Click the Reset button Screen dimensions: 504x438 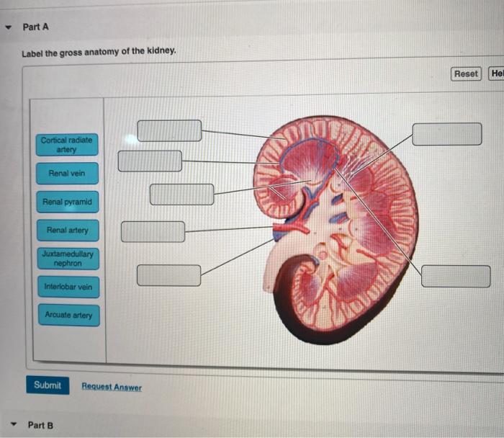[466, 74]
